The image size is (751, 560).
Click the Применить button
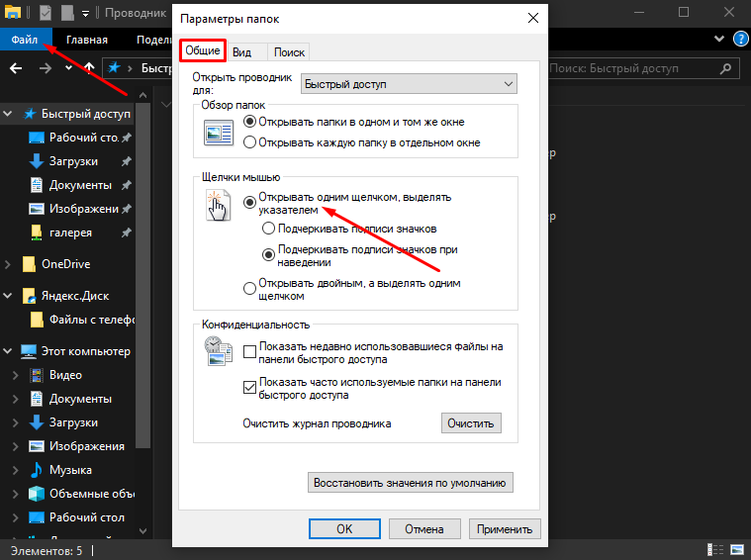(505, 529)
